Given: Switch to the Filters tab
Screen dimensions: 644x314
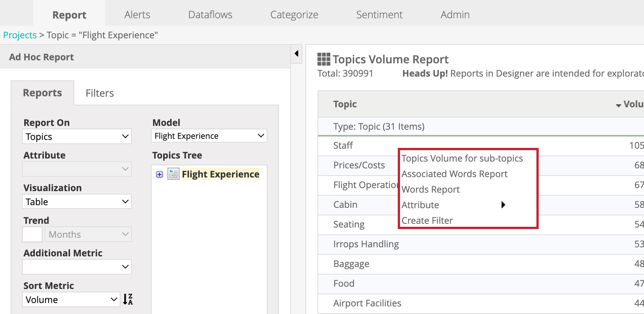Looking at the screenshot, I should click(x=100, y=93).
